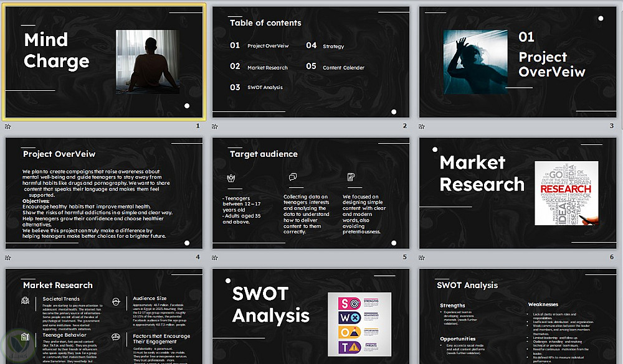Click the 'Opportunities' subheading on slide 9
Image resolution: width=623 pixels, height=364 pixels.
pos(458,338)
